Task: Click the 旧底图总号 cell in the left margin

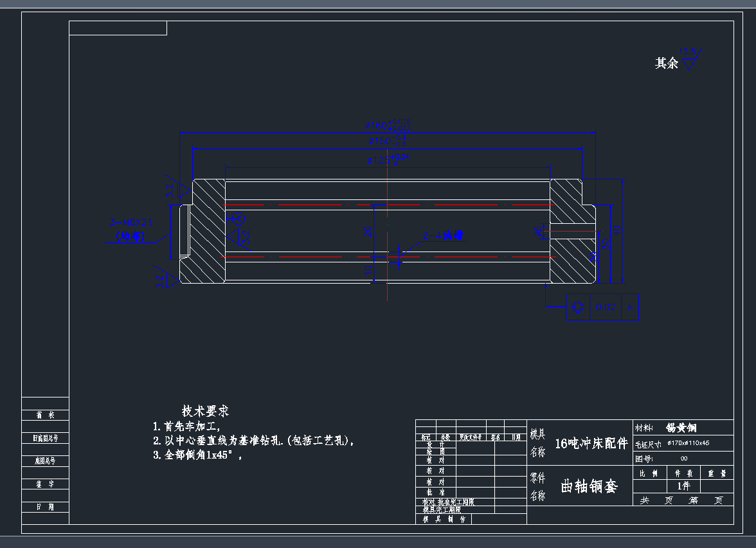Action: tap(45, 438)
